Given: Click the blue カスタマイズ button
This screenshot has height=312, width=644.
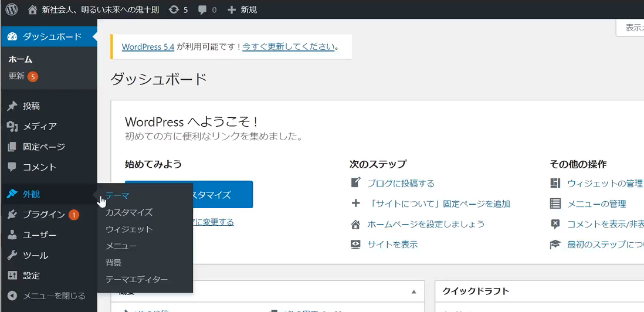Looking at the screenshot, I should (x=188, y=195).
